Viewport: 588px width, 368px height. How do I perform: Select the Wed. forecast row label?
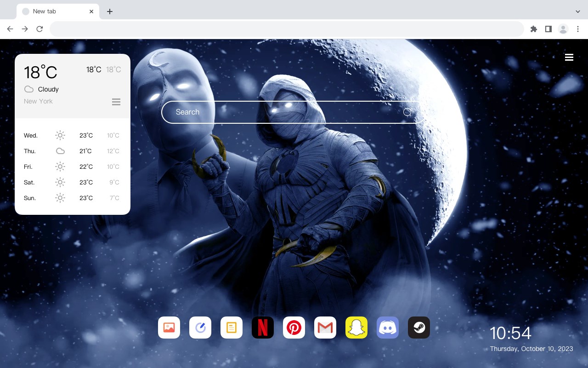(x=31, y=135)
